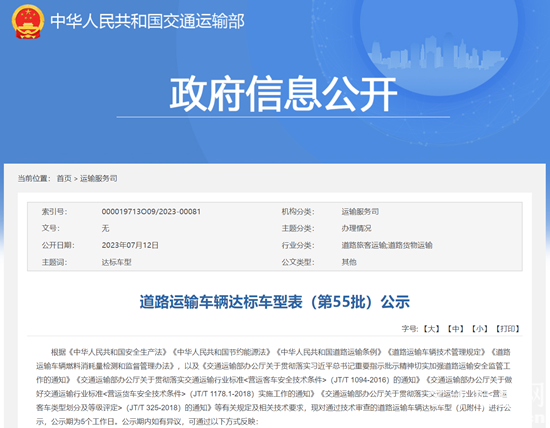This screenshot has height=428, width=550.
Task: Set font size to 中
Action: (455, 329)
